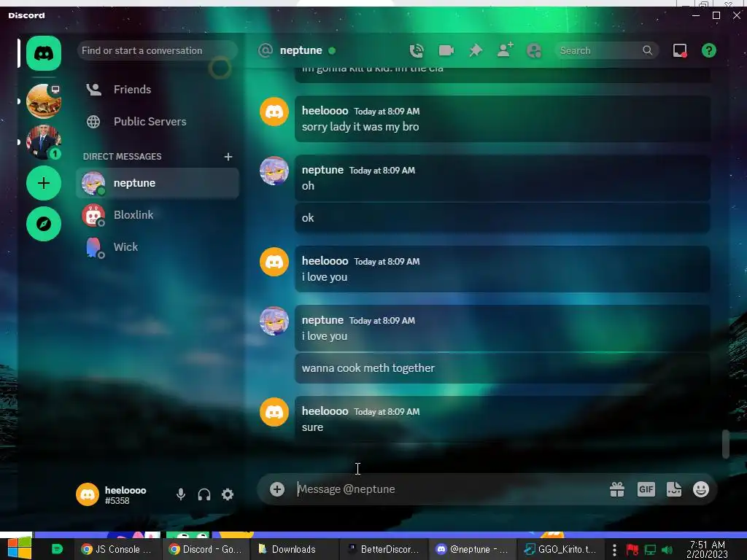Click DIRECT MESSAGES header label
This screenshot has width=747, height=560.
(122, 157)
